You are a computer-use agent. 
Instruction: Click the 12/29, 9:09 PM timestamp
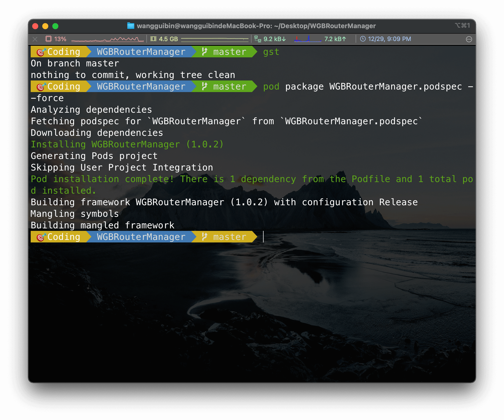pos(390,39)
